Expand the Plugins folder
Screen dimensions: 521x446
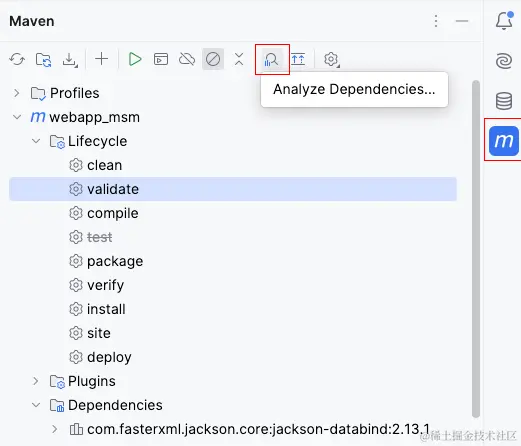coord(36,381)
